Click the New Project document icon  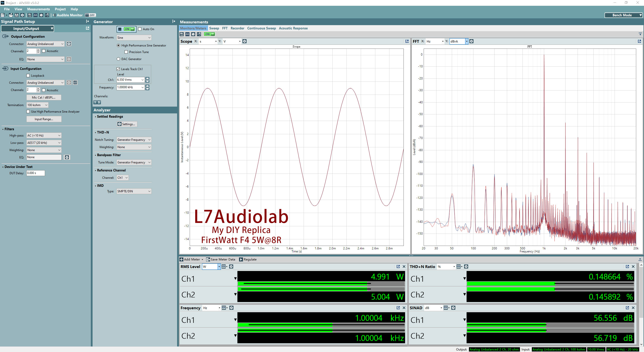[x=3, y=15]
